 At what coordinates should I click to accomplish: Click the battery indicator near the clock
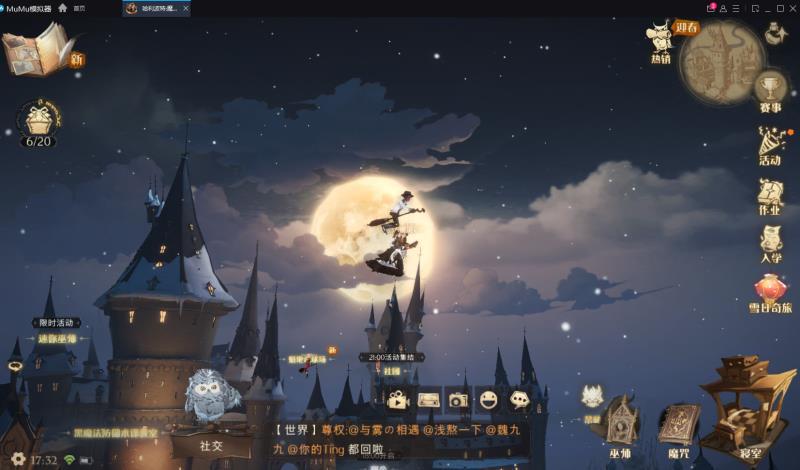pos(86,461)
